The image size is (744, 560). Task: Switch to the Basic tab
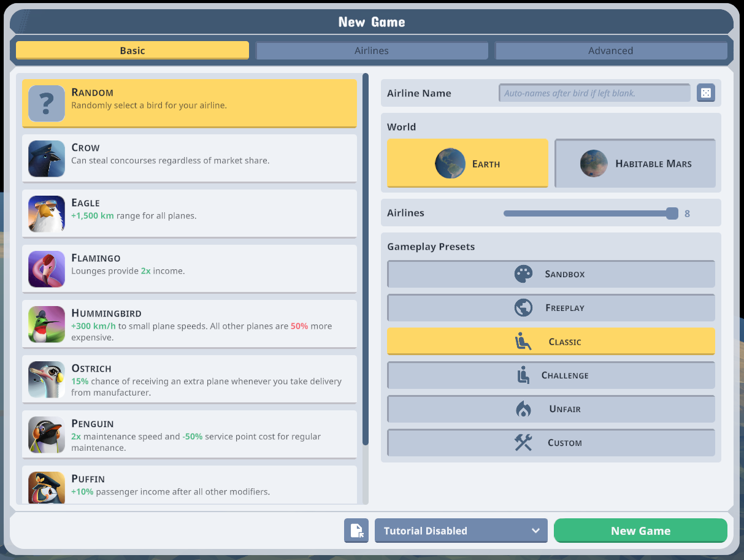[x=132, y=51]
